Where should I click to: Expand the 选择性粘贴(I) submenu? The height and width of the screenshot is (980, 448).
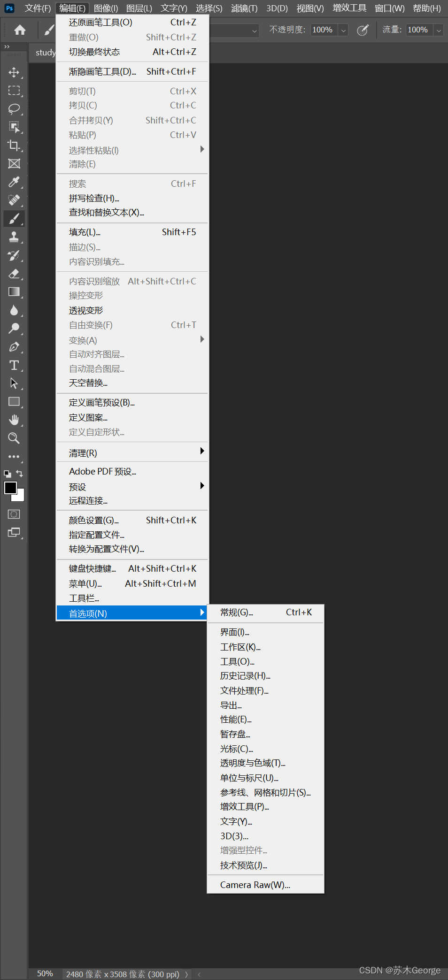click(202, 149)
